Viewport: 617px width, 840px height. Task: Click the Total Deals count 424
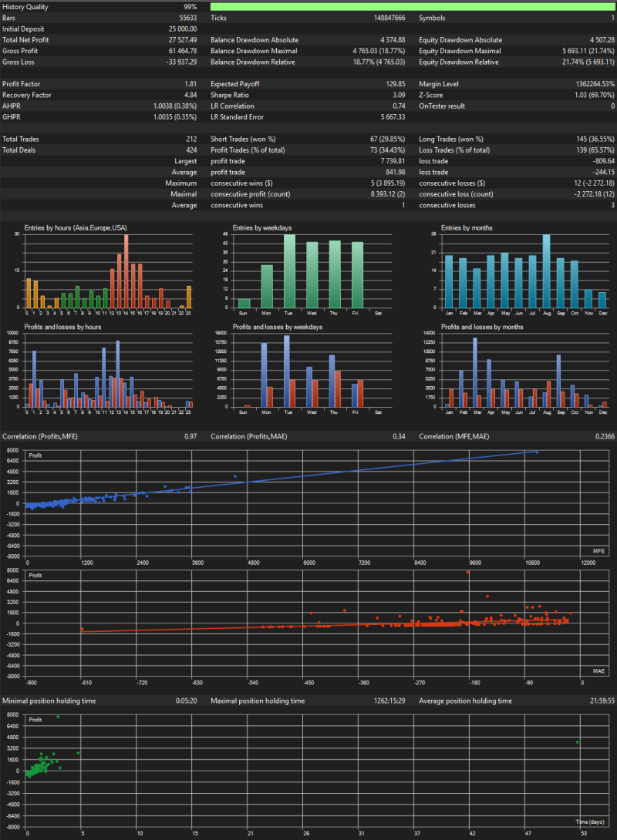click(x=191, y=150)
